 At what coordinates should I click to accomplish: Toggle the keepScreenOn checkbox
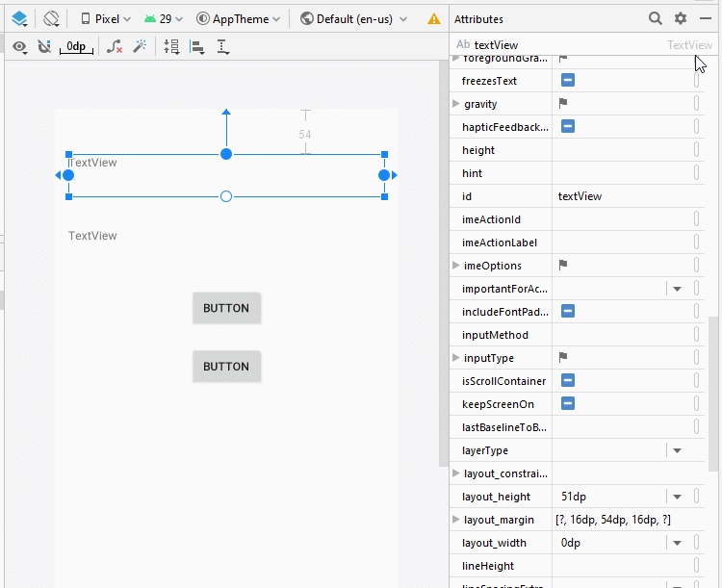[x=568, y=403]
